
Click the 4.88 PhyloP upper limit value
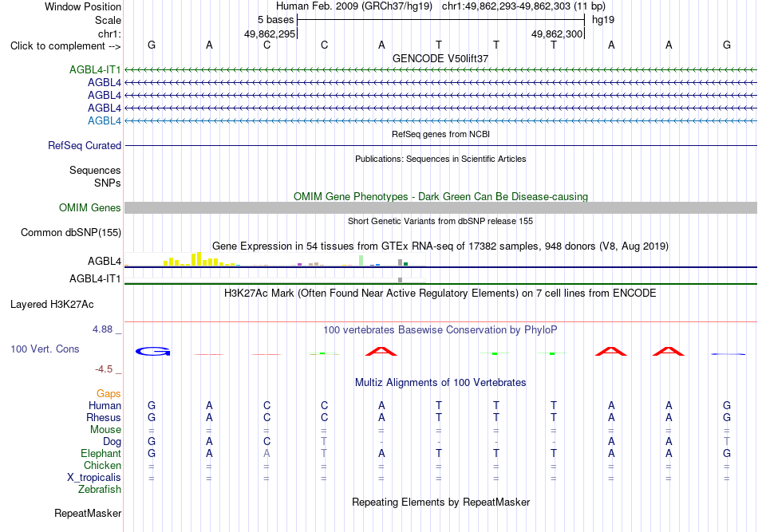(x=102, y=329)
